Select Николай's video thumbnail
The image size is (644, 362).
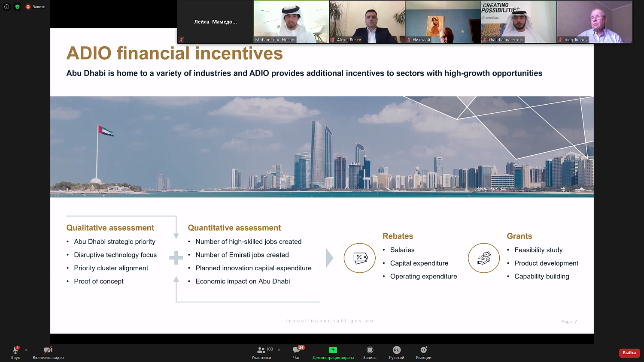point(443,22)
